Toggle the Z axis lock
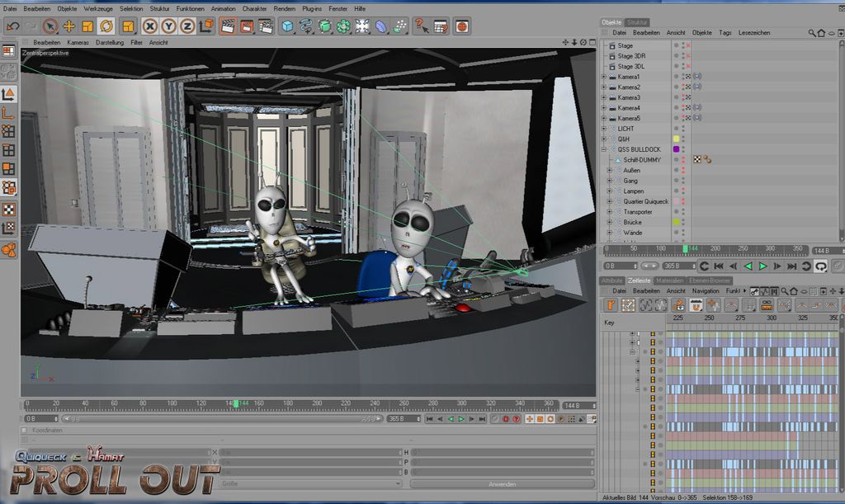 click(x=187, y=26)
